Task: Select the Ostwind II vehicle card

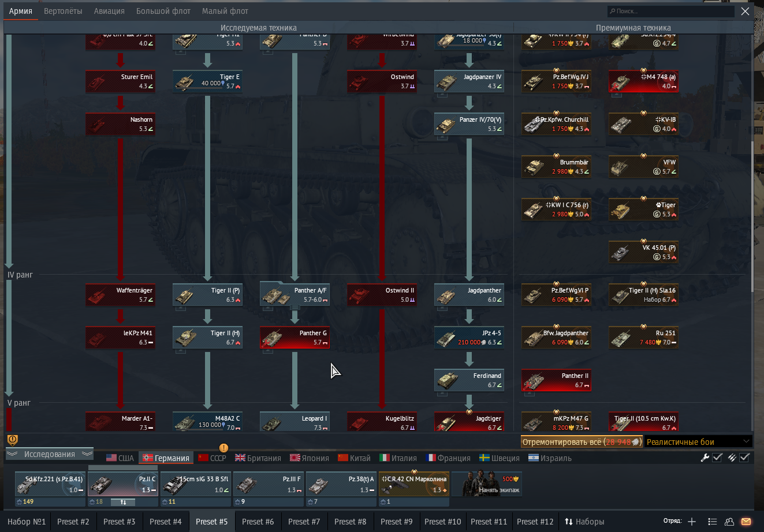Action: click(382, 295)
